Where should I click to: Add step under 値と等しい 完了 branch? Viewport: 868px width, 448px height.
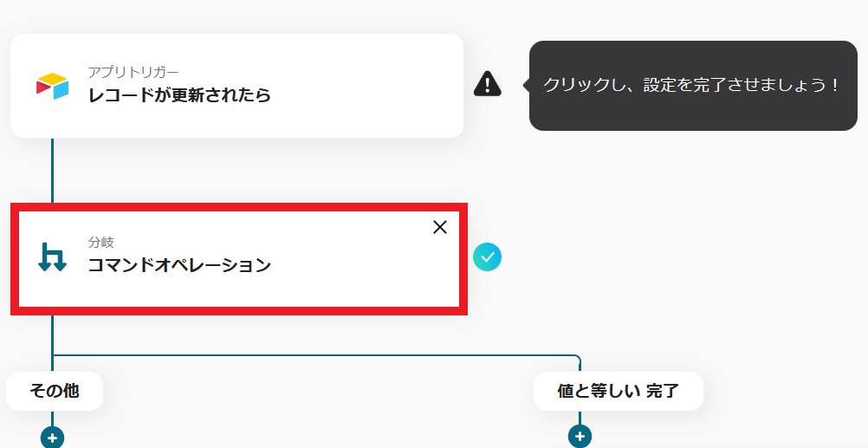[580, 437]
